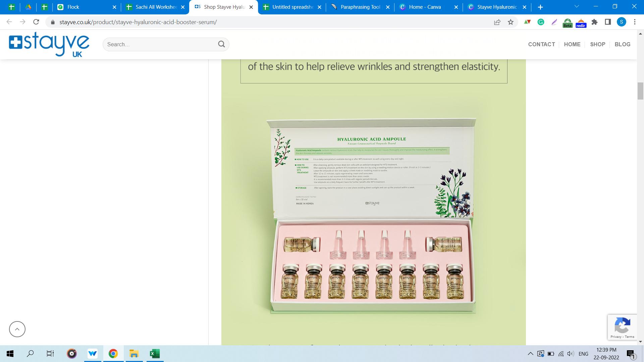Open the Grammarly extension icon

click(541, 22)
